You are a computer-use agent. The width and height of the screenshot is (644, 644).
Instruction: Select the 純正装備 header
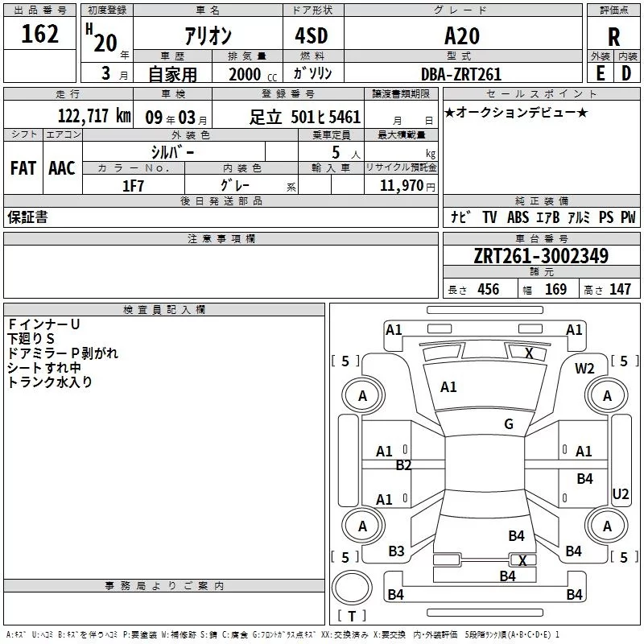[541, 200]
